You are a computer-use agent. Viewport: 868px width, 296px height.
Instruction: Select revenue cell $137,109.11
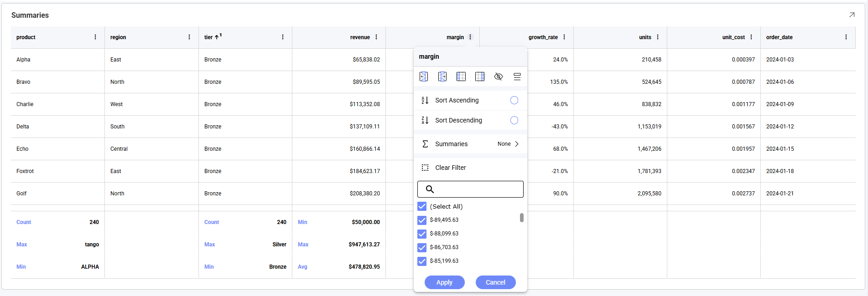339,127
